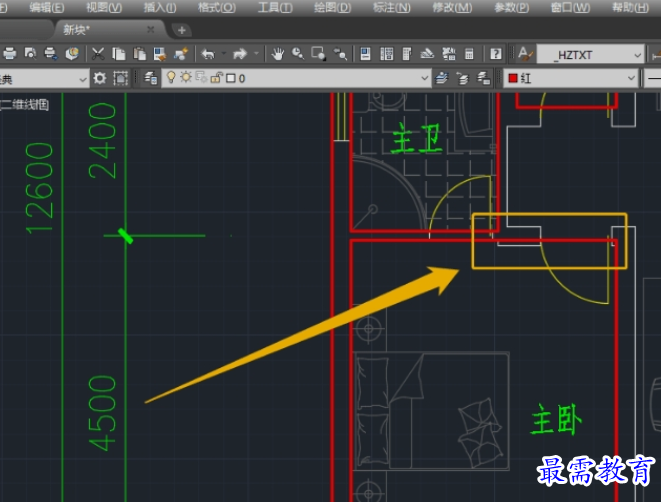Image resolution: width=661 pixels, height=502 pixels.
Task: Open Workspace Settings gear icon
Action: (100, 78)
